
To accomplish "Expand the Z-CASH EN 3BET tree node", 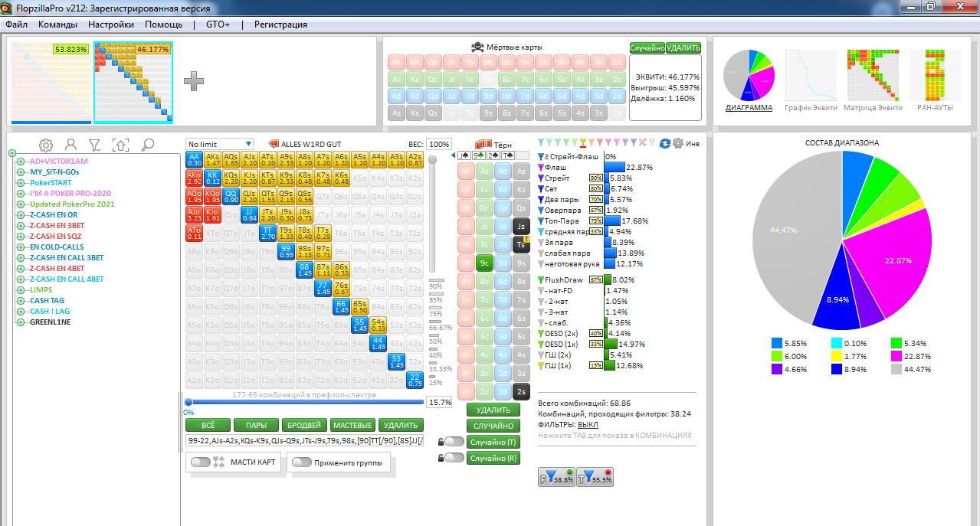I will pos(12,226).
